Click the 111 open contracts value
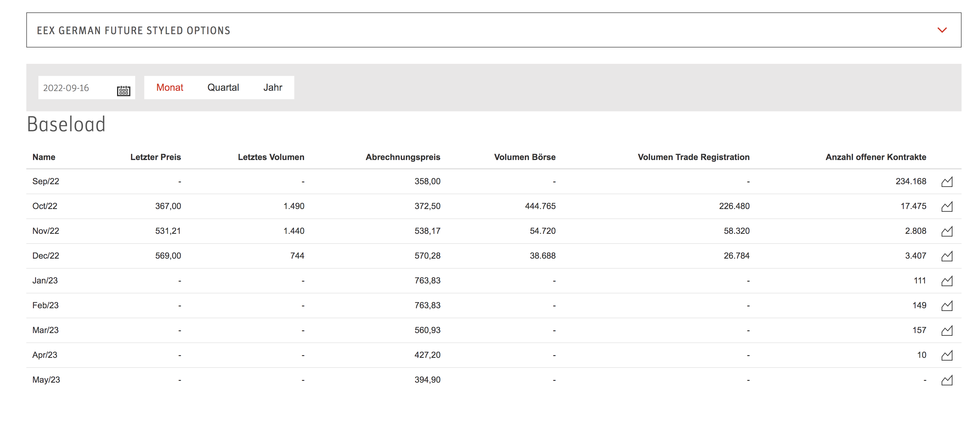 coord(920,281)
